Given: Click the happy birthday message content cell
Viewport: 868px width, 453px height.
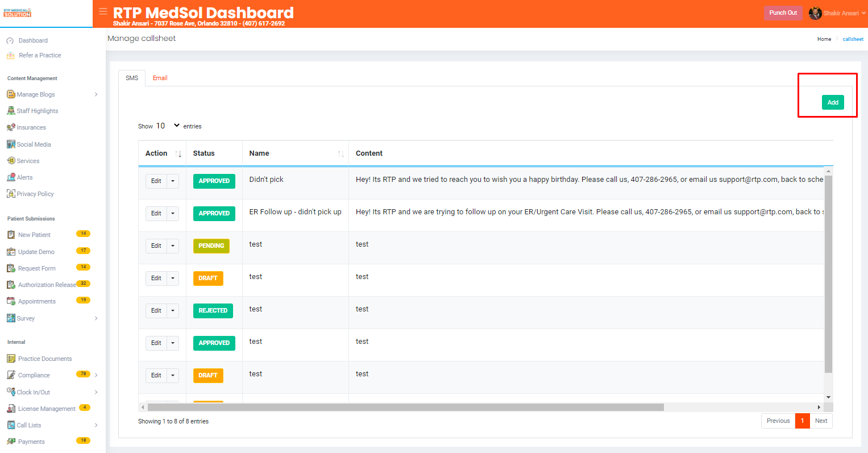Looking at the screenshot, I should point(587,183).
